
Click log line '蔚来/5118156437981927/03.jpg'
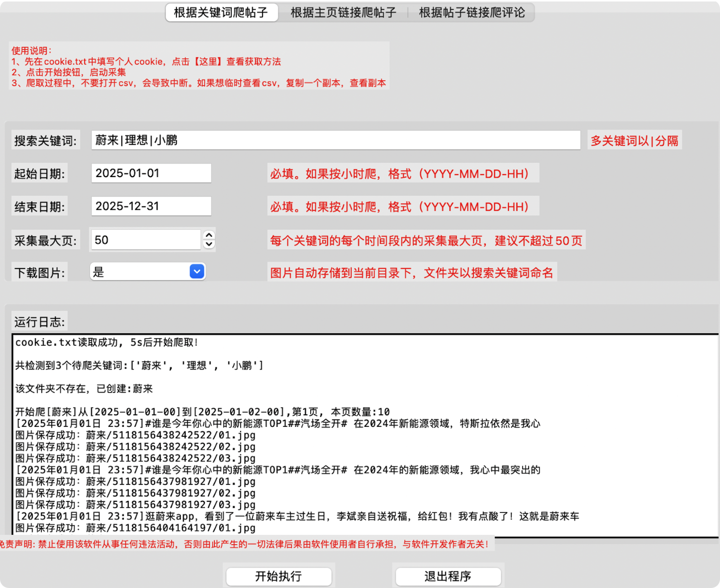(x=135, y=504)
